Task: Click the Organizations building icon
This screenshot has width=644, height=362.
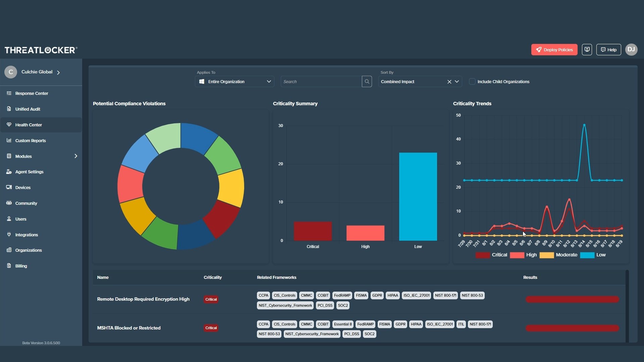Action: pyautogui.click(x=9, y=250)
